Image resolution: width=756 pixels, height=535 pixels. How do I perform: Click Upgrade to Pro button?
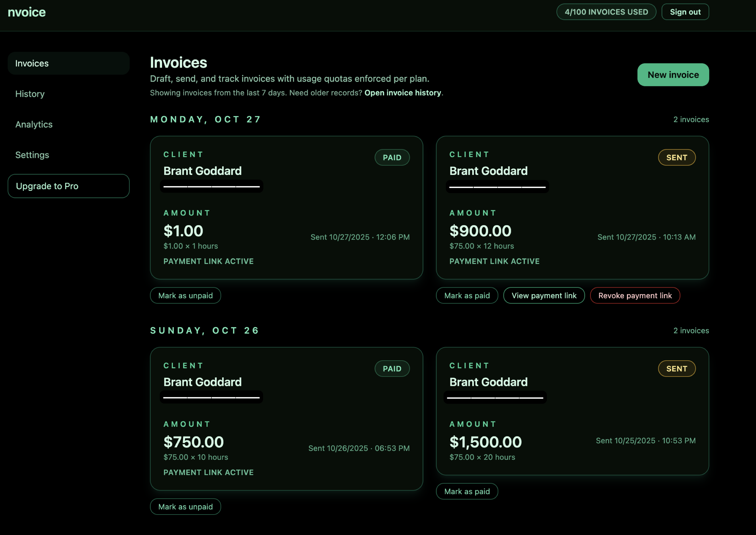click(68, 186)
